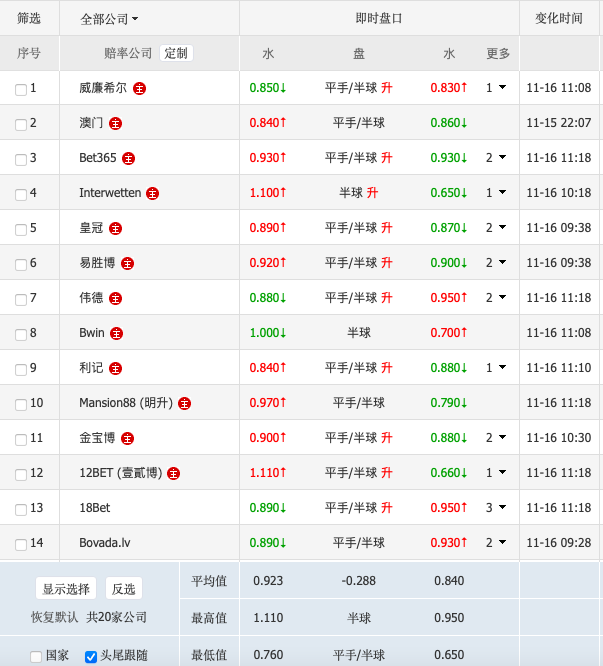The height and width of the screenshot is (666, 603).
Task: Click the red 主 icon beside Interwetten
Action: pyautogui.click(x=152, y=193)
